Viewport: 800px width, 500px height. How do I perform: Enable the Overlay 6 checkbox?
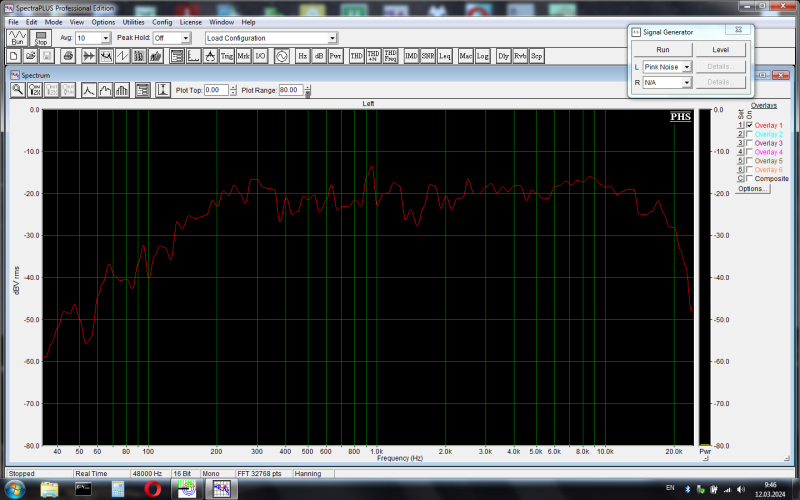coord(749,169)
